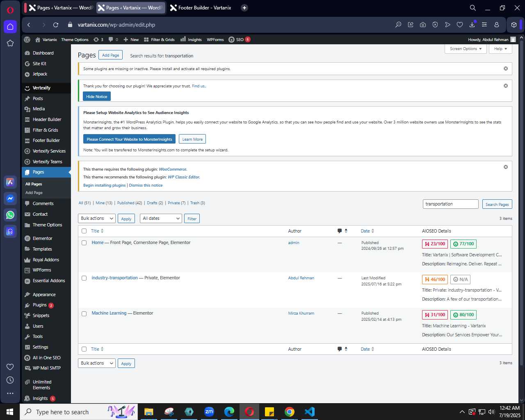Select the Home page row checkbox

[84, 243]
